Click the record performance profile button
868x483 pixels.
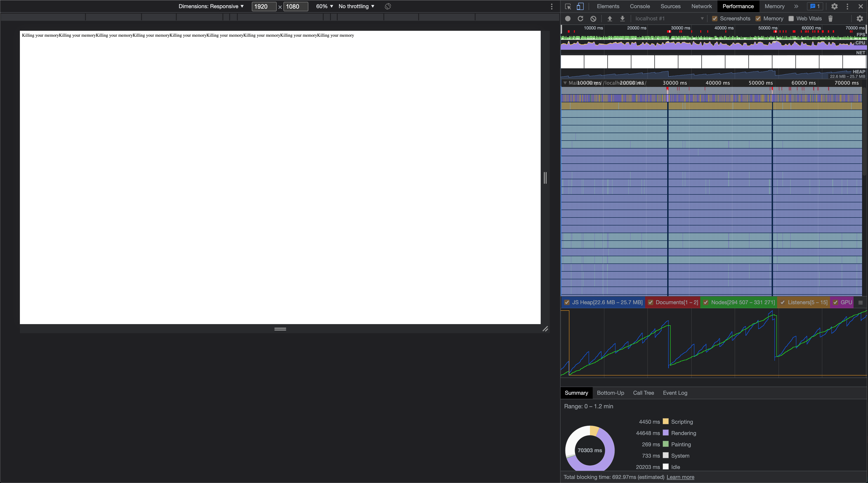(x=568, y=19)
